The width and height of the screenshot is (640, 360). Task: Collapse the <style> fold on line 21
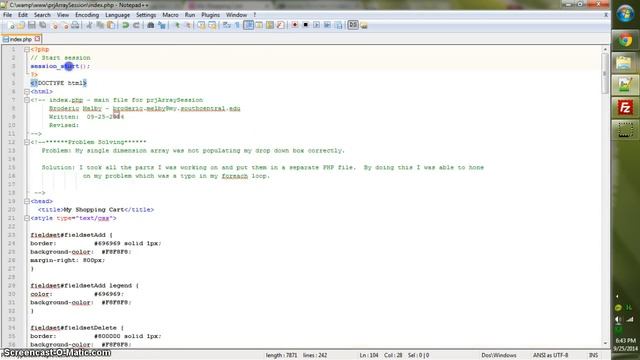pyautogui.click(x=27, y=218)
